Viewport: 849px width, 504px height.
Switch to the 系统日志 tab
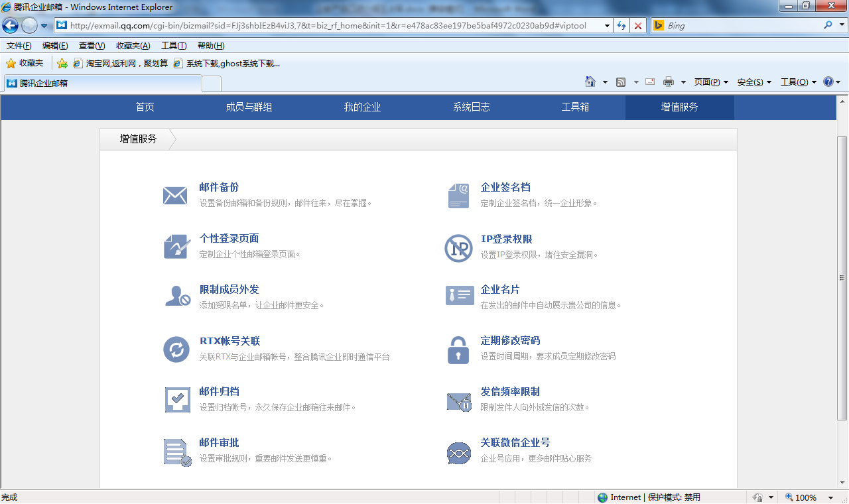[472, 107]
